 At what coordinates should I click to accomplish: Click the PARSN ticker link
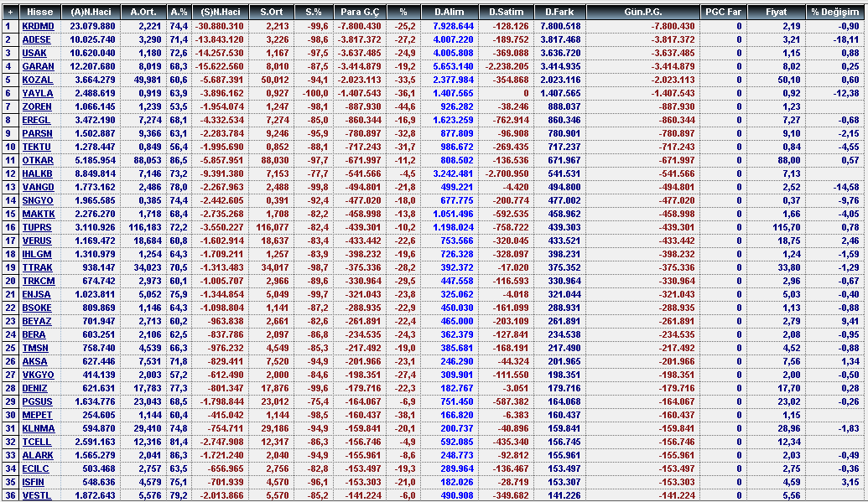point(37,133)
